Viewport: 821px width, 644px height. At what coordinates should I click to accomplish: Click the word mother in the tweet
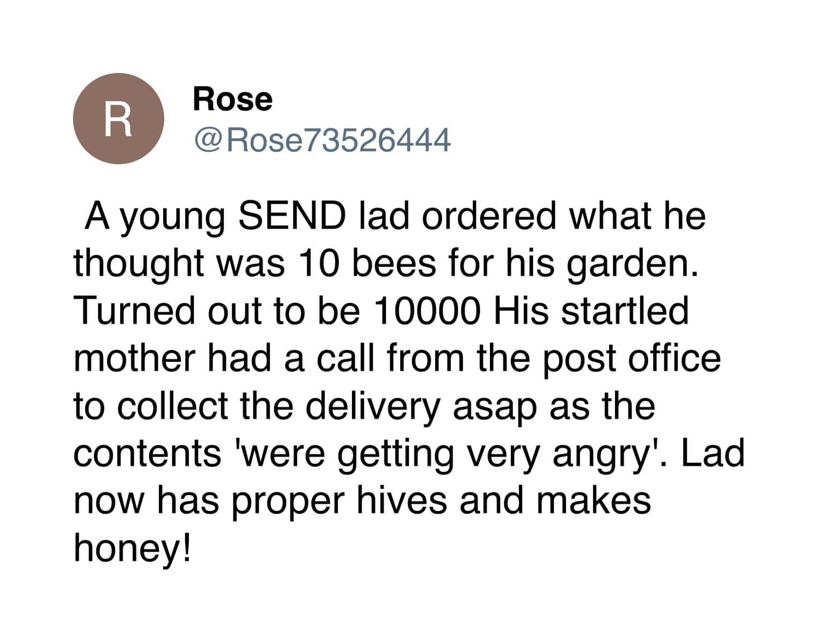pos(135,358)
